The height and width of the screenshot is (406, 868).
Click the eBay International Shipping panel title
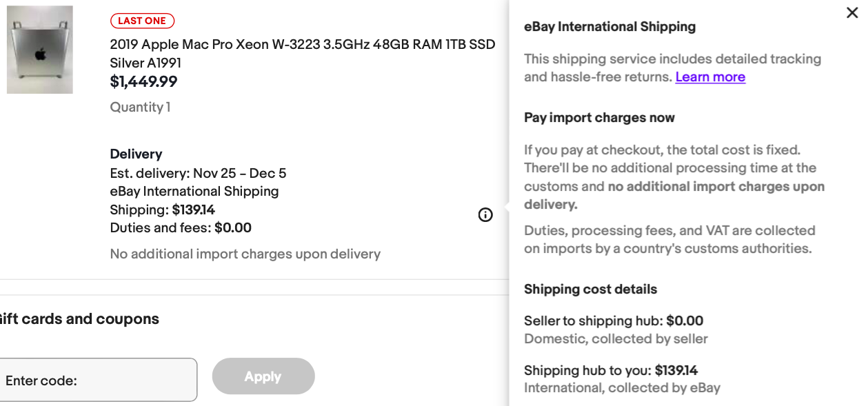(609, 27)
